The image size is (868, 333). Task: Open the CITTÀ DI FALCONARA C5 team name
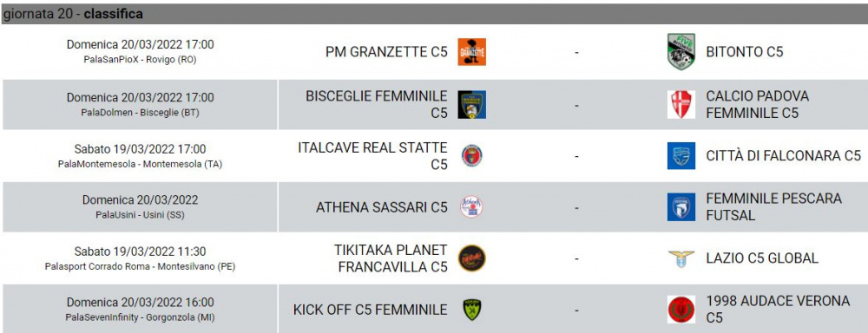click(x=783, y=156)
